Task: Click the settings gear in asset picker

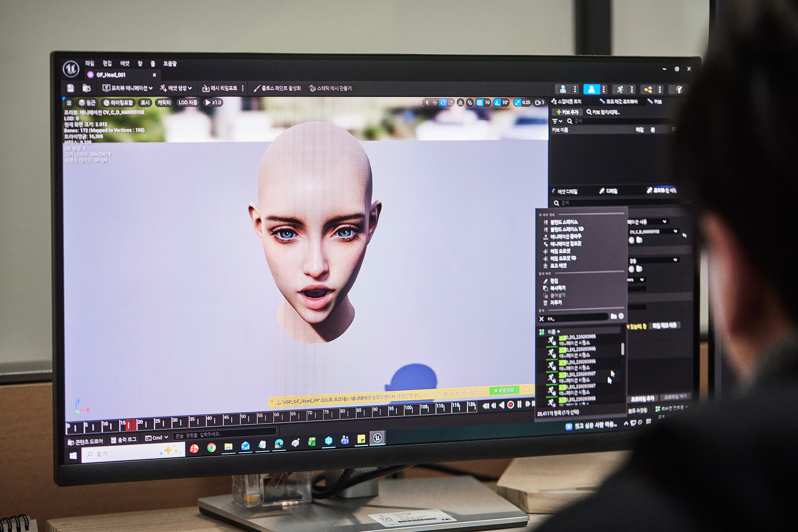Action: (x=621, y=316)
